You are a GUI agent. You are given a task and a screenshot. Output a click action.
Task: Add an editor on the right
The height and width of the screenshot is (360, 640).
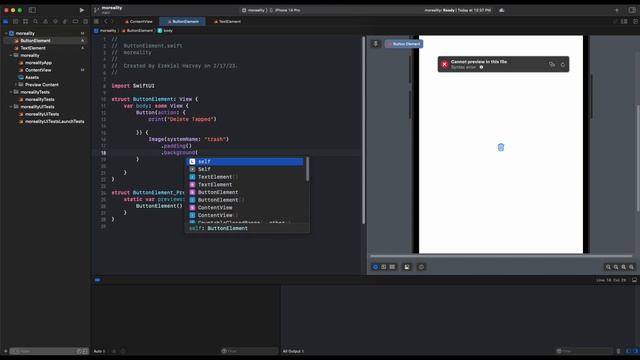coord(635,21)
